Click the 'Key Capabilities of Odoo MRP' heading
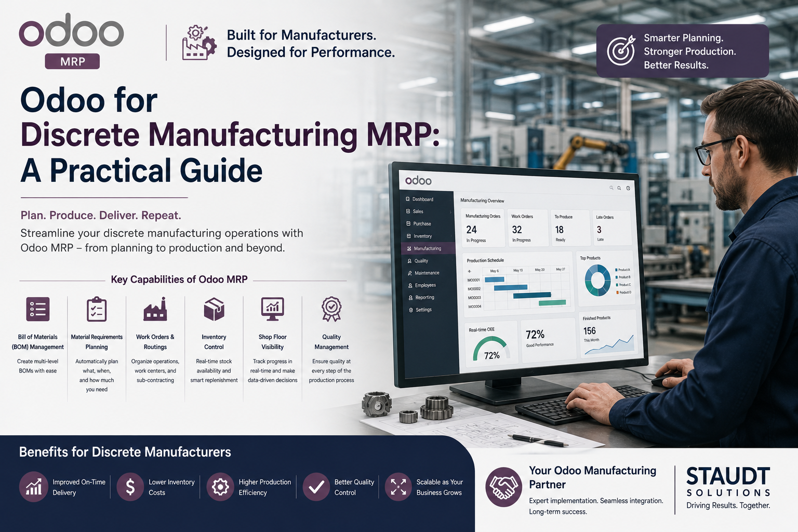Viewport: 798px width, 532px height. [179, 280]
